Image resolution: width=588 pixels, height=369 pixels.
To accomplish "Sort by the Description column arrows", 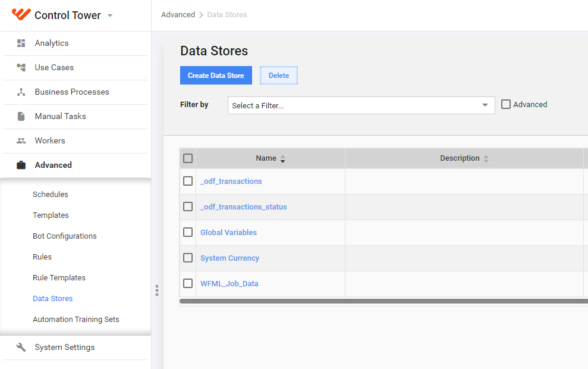I will point(486,159).
